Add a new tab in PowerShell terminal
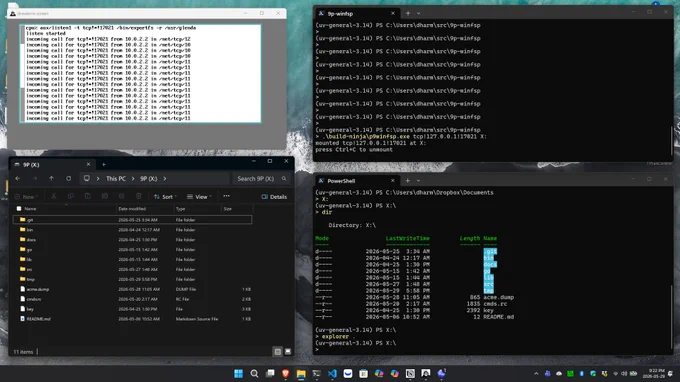 408,181
